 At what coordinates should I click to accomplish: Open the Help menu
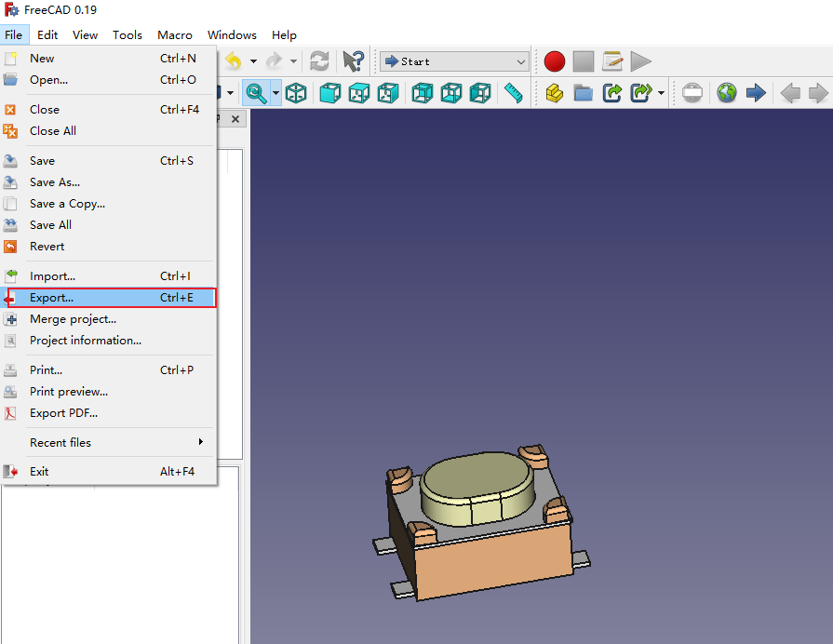(284, 35)
